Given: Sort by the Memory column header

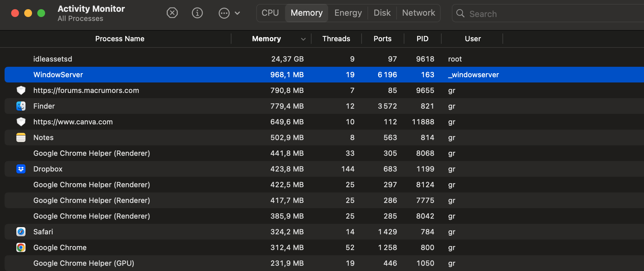Looking at the screenshot, I should pyautogui.click(x=266, y=39).
